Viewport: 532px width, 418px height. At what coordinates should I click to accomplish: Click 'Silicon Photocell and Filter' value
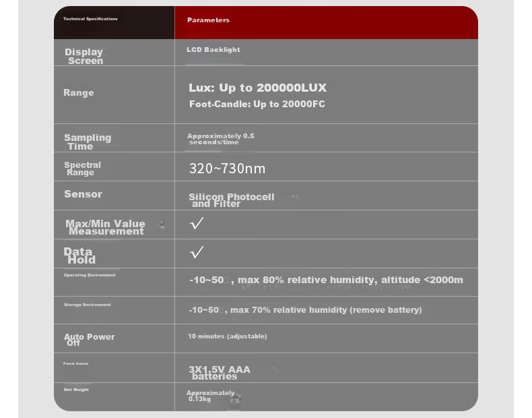pos(232,200)
